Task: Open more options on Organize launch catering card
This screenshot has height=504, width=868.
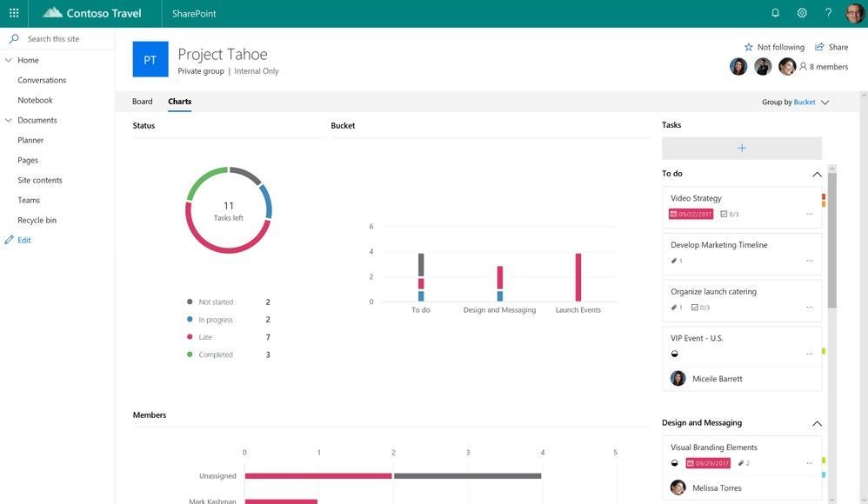Action: click(x=810, y=307)
